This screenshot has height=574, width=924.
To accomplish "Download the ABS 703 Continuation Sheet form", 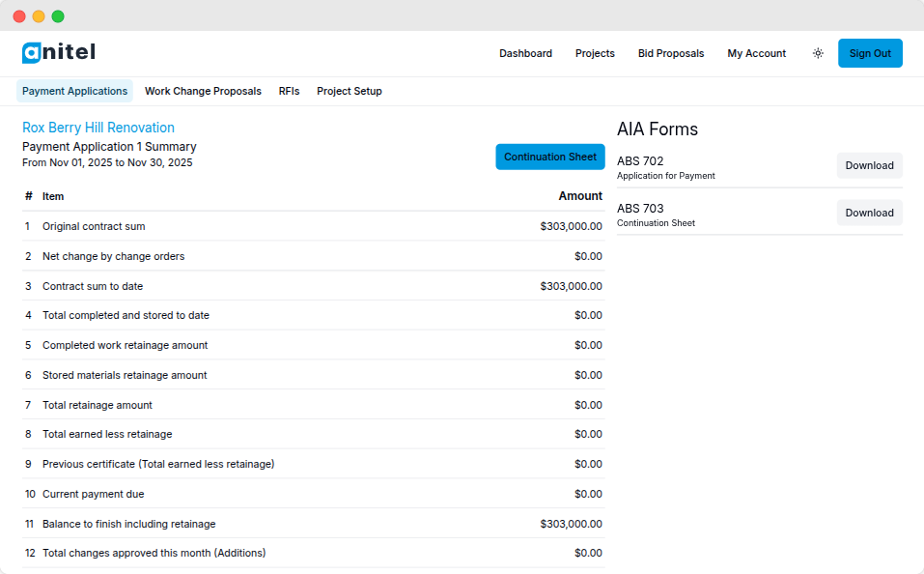I will pyautogui.click(x=869, y=212).
